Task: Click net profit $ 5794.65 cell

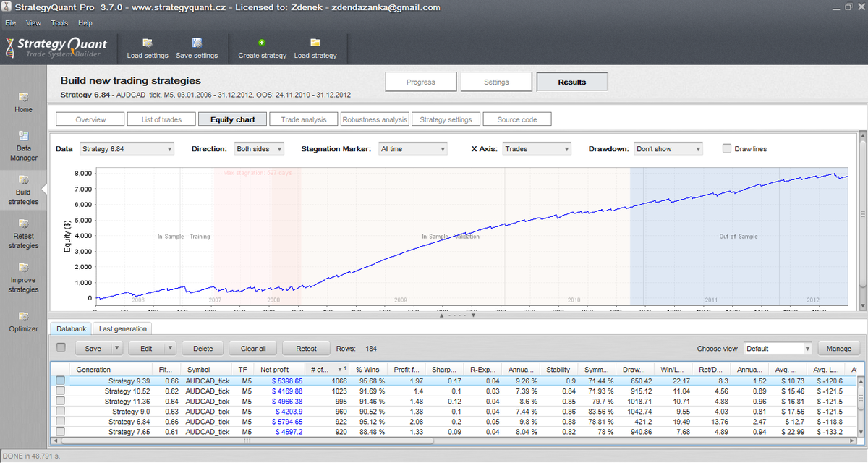Action: [287, 421]
